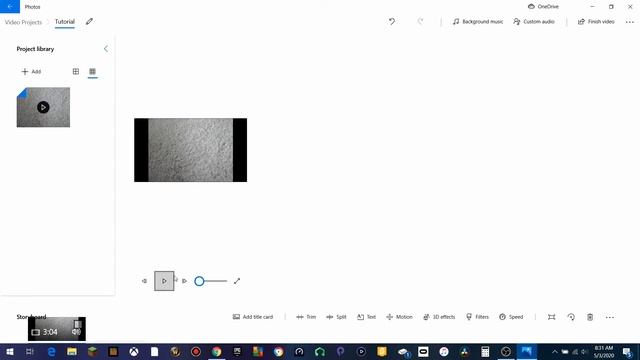Delete the selected clip with trash icon

pos(590,317)
